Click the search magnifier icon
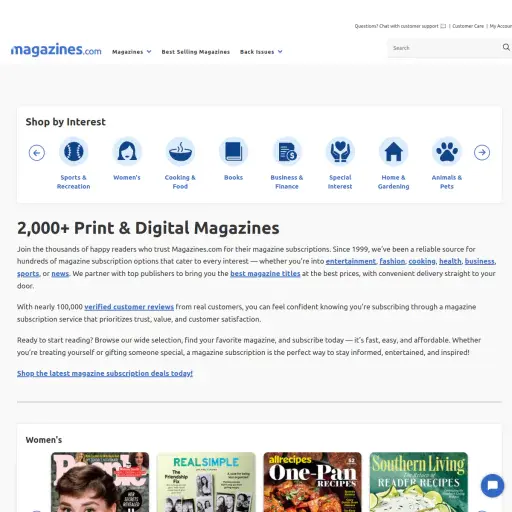Image resolution: width=512 pixels, height=512 pixels. point(506,47)
